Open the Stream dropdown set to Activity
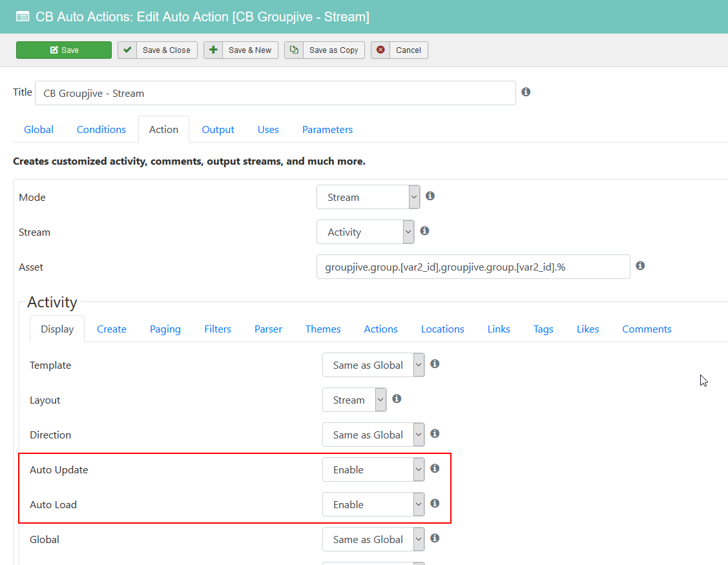Viewport: 728px width, 565px height. [x=366, y=232]
